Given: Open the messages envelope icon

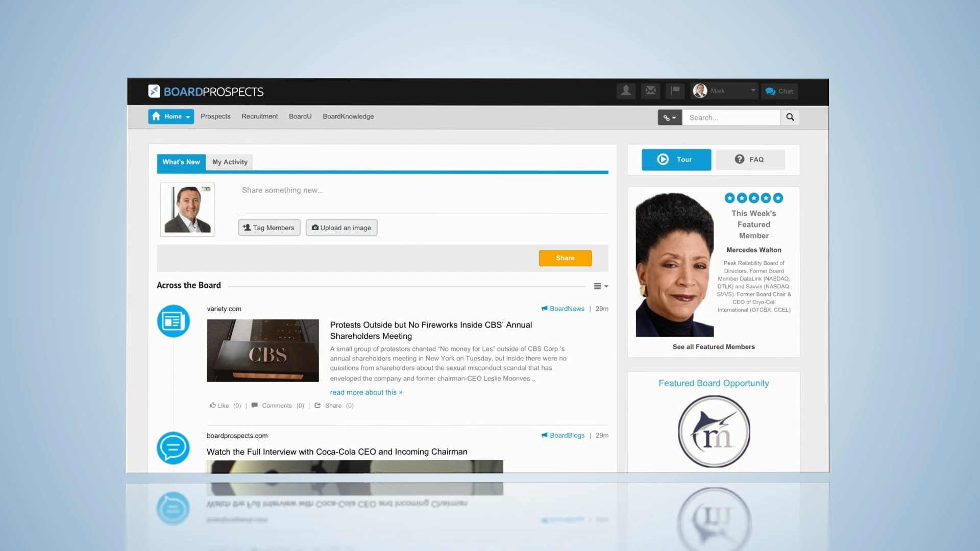Looking at the screenshot, I should [650, 91].
